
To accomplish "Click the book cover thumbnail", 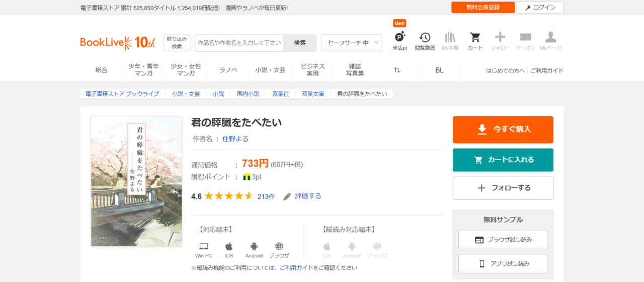I will click(x=136, y=181).
